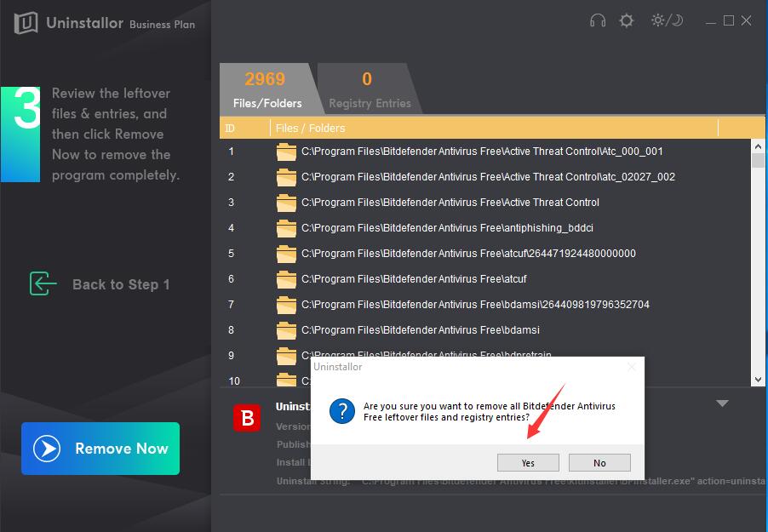Select path ending atcuf\264471924480000000

pyautogui.click(x=469, y=254)
